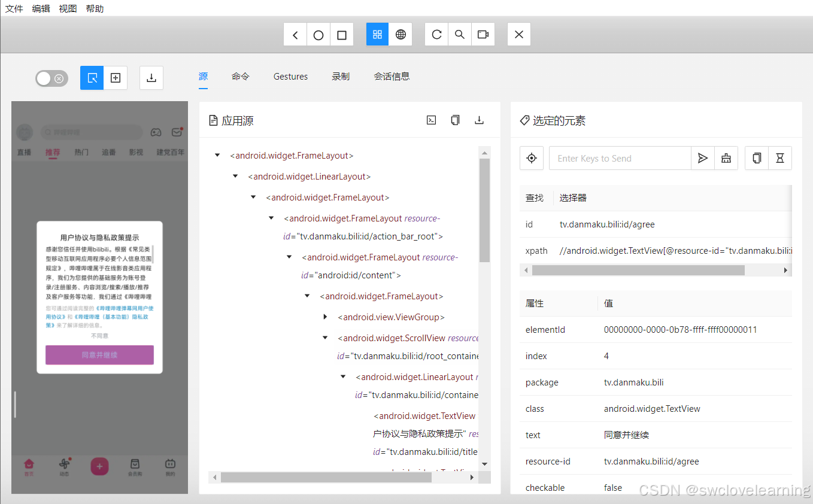Click the 推荐 tab in phone screenshot
Viewport: 813px width, 504px height.
pos(53,152)
